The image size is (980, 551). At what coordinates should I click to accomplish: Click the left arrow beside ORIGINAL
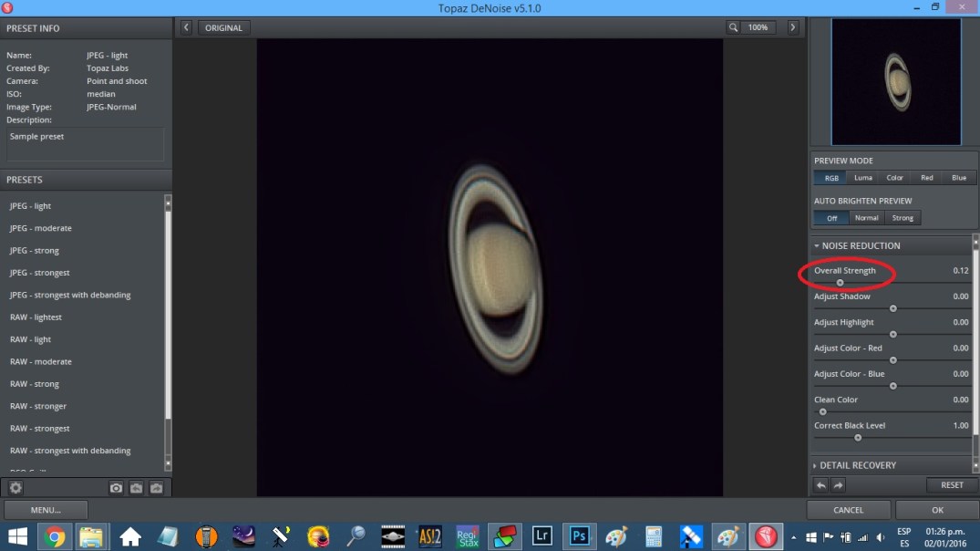click(186, 27)
